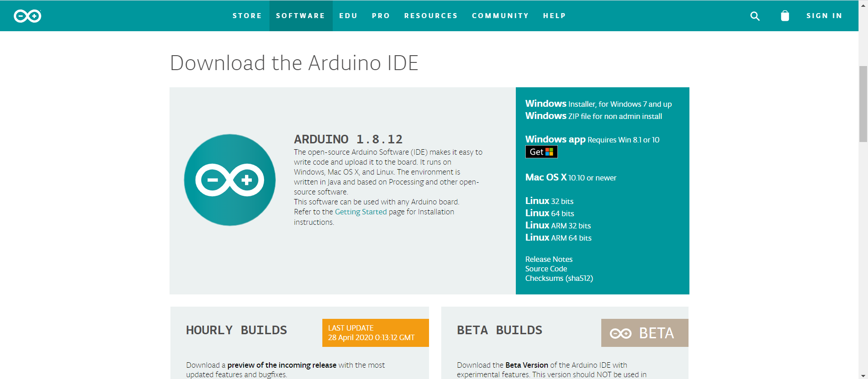Image resolution: width=868 pixels, height=379 pixels.
Task: Follow the Getting Started link
Action: point(361,212)
